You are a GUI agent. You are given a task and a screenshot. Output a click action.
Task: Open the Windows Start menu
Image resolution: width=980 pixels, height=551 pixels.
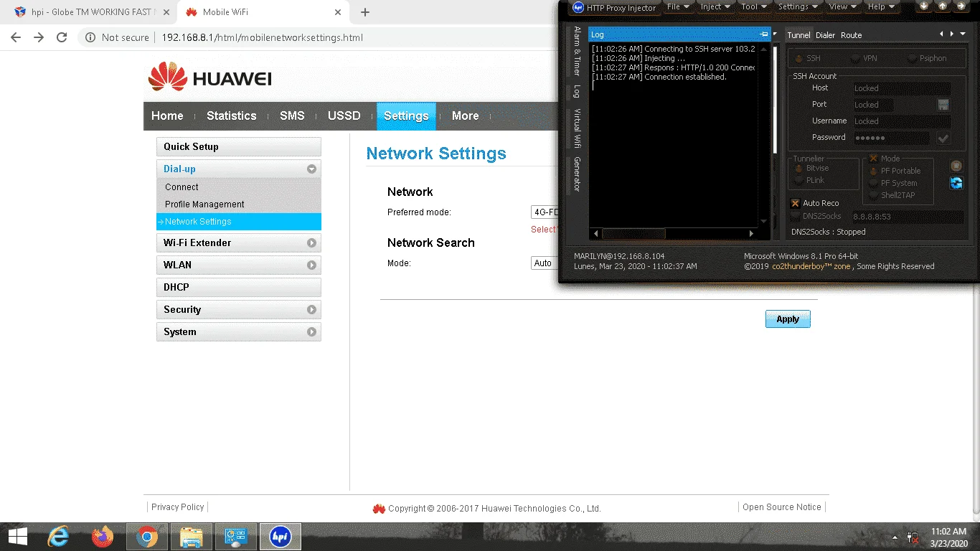[17, 537]
